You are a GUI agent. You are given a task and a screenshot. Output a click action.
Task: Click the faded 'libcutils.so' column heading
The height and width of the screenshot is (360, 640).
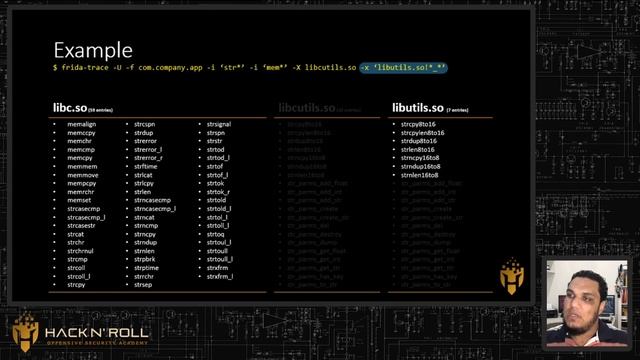[x=307, y=108]
